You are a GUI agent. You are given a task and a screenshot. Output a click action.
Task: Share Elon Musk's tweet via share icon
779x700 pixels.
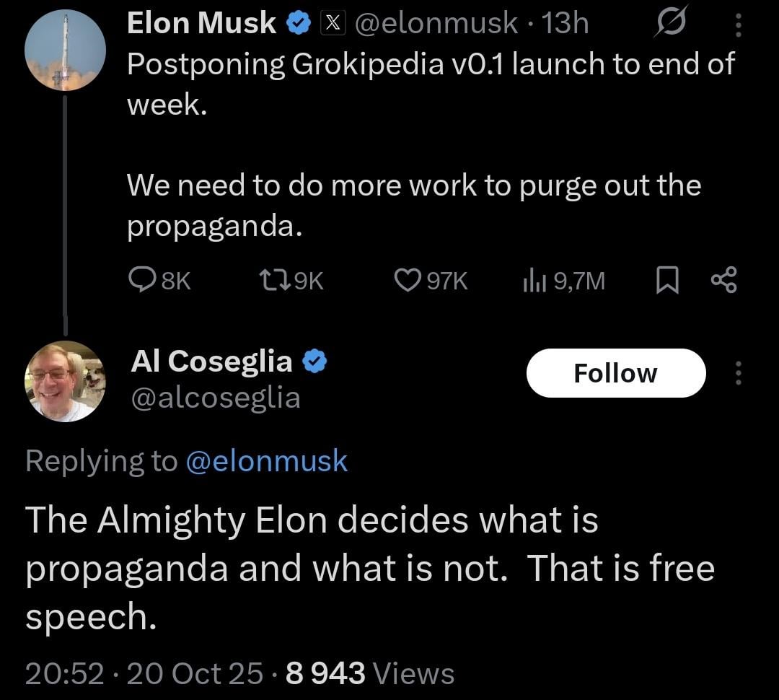click(x=723, y=279)
